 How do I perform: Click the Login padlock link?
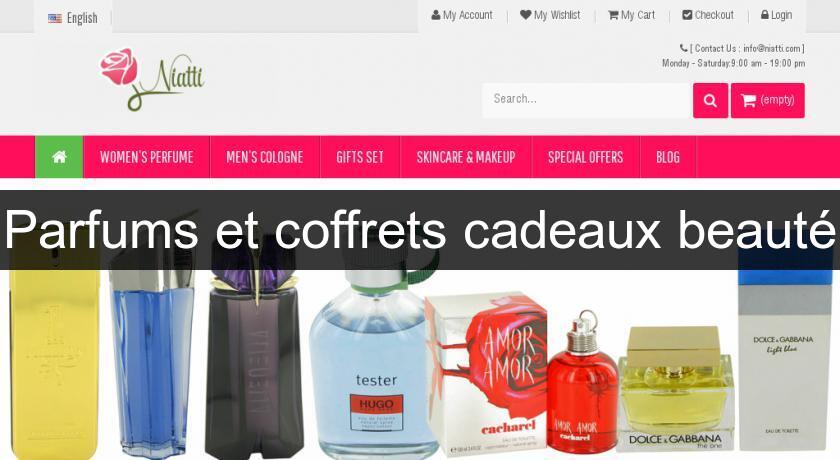point(777,15)
